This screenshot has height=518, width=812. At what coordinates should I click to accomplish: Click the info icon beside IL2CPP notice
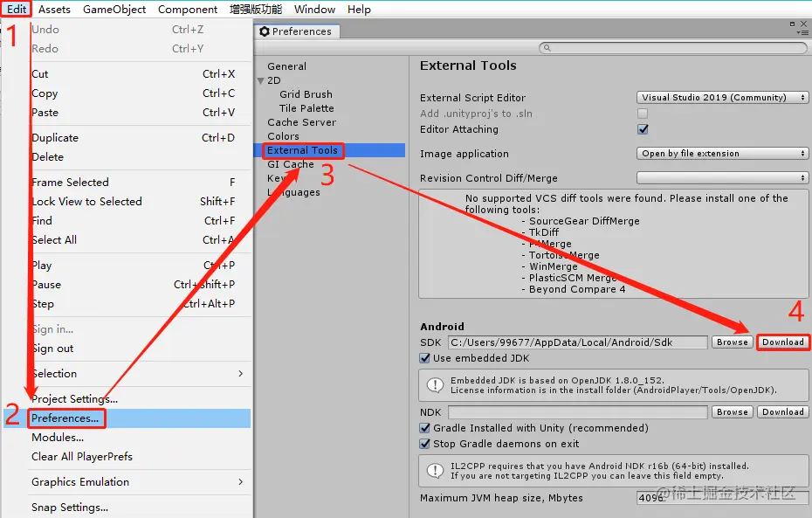[435, 471]
